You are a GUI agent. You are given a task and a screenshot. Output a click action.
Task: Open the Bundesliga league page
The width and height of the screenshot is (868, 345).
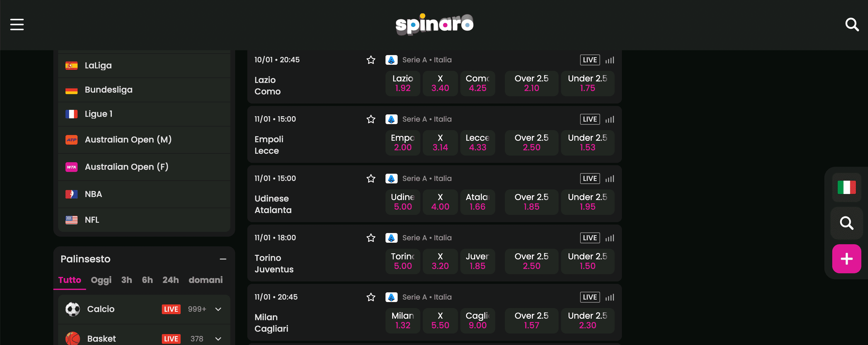pyautogui.click(x=109, y=90)
